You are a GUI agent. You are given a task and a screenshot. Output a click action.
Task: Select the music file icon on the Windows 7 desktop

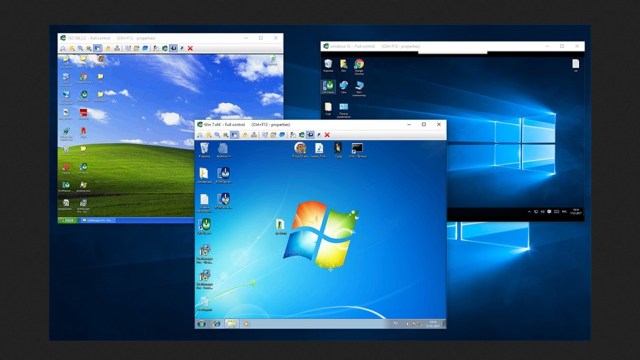(x=319, y=150)
